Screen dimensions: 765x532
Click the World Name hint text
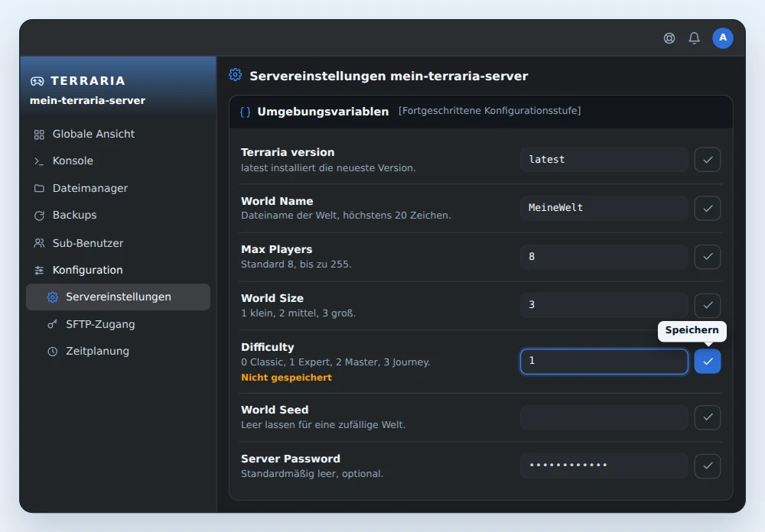tap(346, 216)
